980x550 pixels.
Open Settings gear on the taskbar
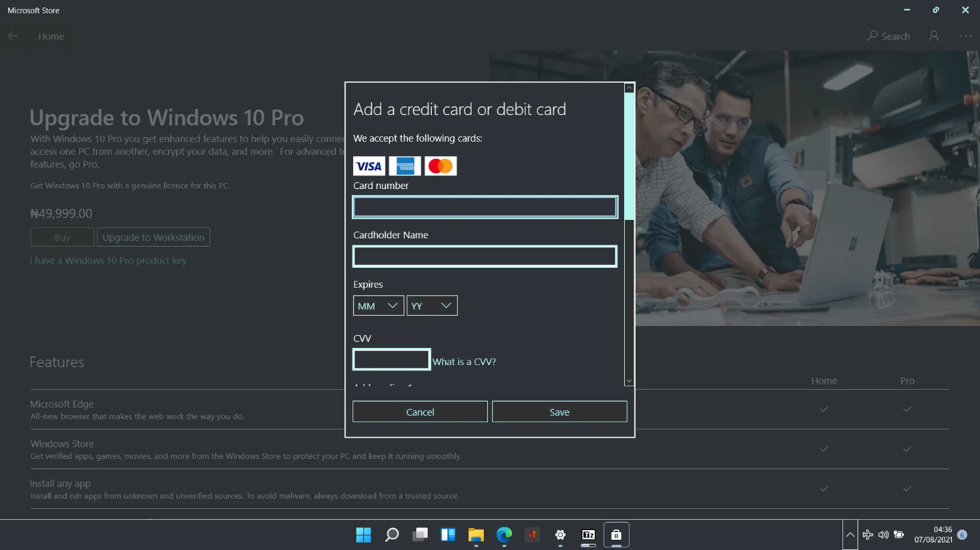coord(560,535)
